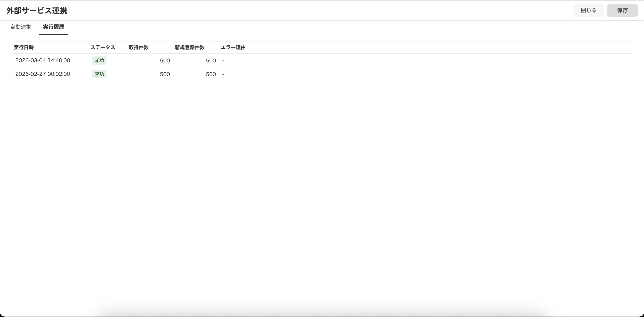Click 取得件数 value 500 in second row
644x317 pixels.
(165, 74)
